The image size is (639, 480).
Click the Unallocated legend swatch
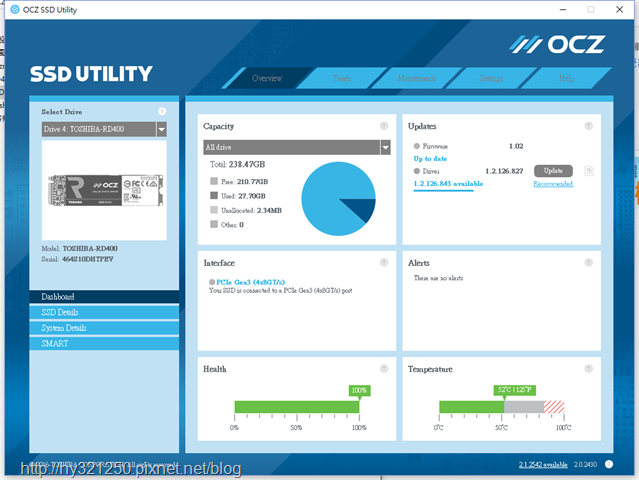coord(214,210)
